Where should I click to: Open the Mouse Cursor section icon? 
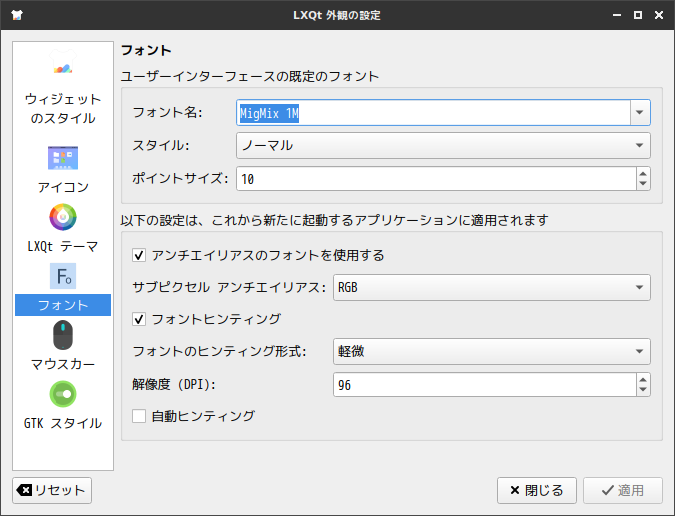click(x=62, y=334)
